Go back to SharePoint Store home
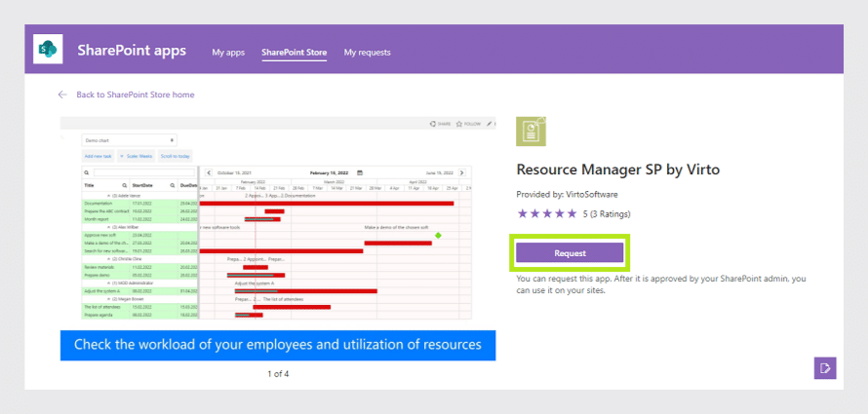The width and height of the screenshot is (868, 414). pyautogui.click(x=135, y=94)
